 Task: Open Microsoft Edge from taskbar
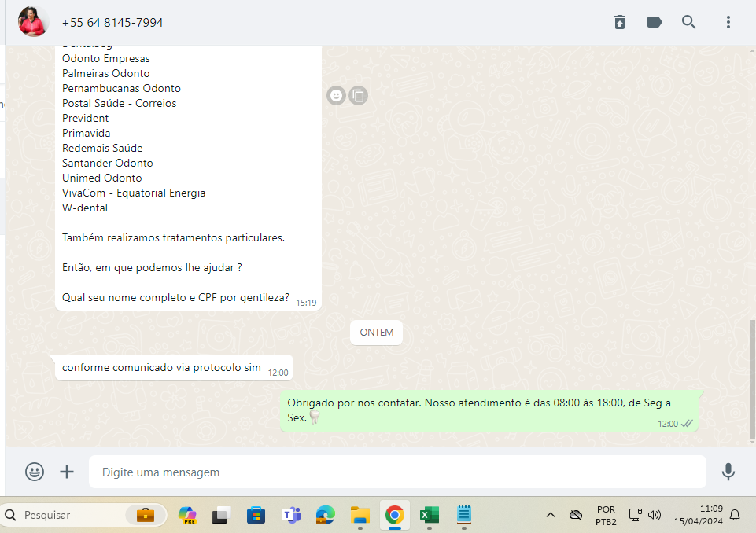[x=326, y=515]
